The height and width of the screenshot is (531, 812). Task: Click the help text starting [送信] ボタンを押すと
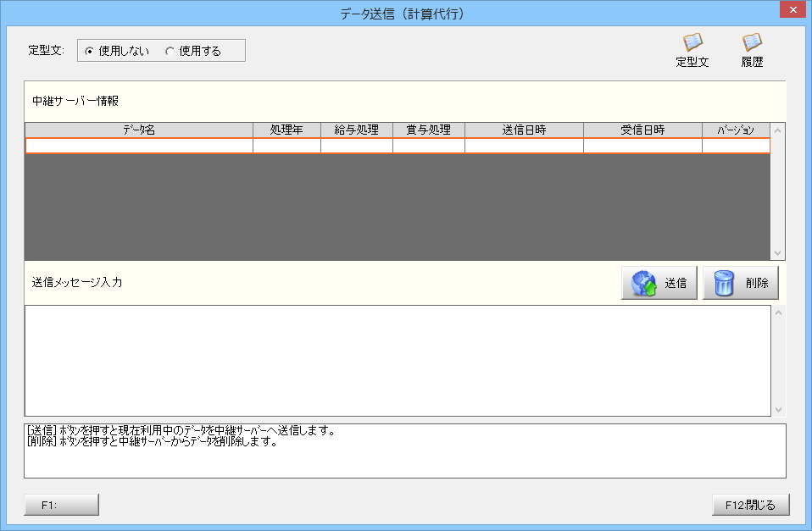pos(181,430)
